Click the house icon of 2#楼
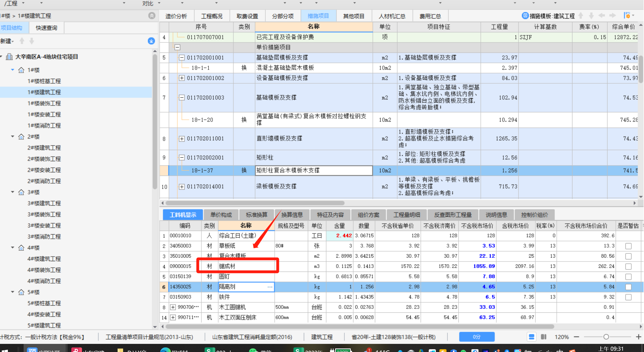This screenshot has width=644, height=352. click(21, 137)
